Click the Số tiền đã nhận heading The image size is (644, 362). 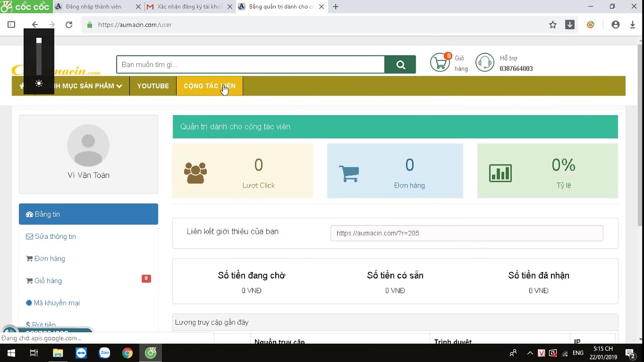[x=539, y=276]
